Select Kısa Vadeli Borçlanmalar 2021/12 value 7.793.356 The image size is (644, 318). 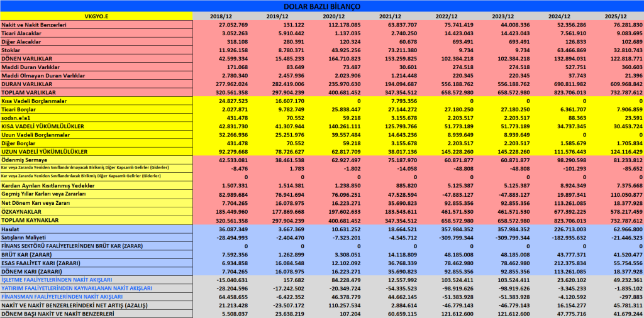[x=403, y=101]
